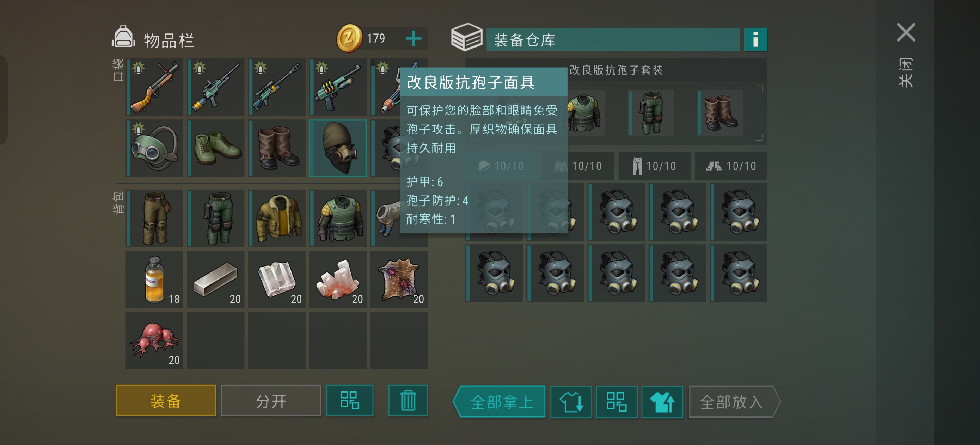Select the swimming goggles item in pocket

click(x=155, y=148)
